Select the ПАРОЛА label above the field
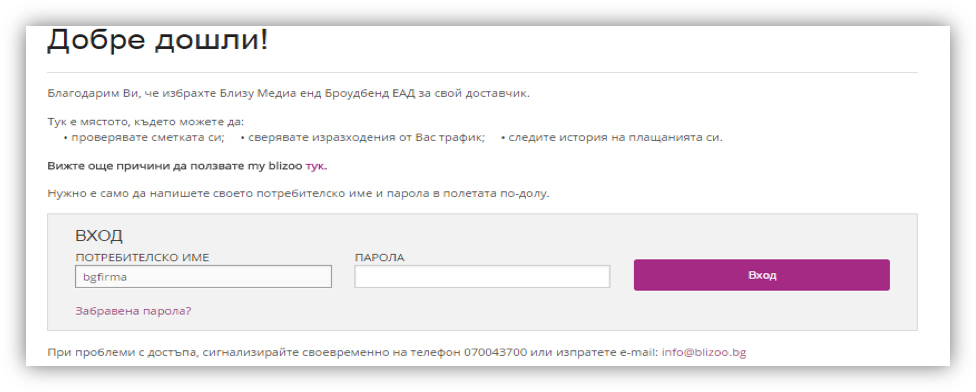 coord(379,258)
